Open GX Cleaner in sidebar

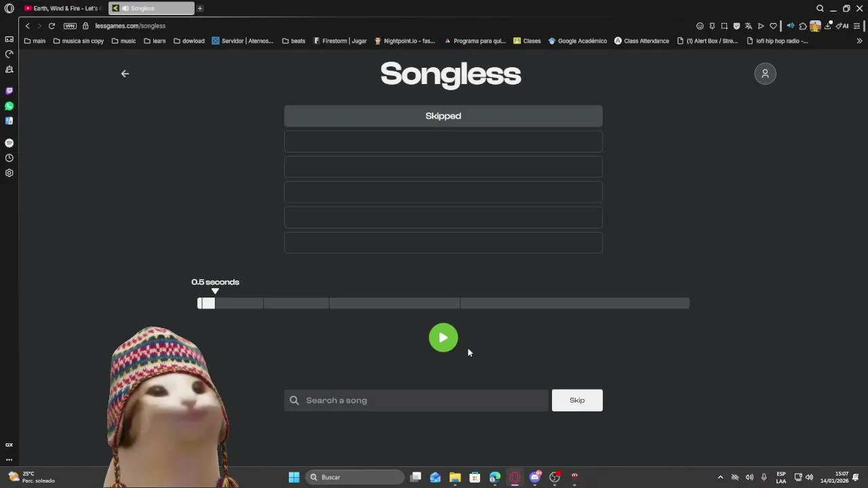coord(9,69)
